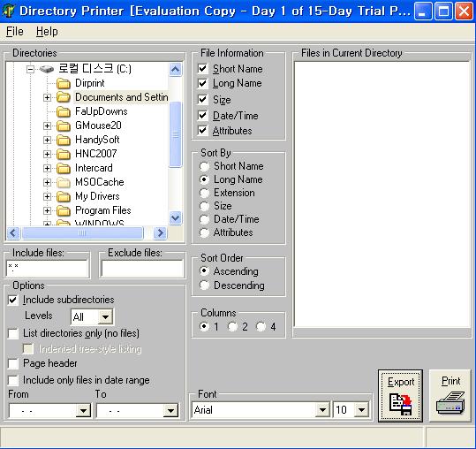Click the Dirprint folder icon

click(64, 83)
